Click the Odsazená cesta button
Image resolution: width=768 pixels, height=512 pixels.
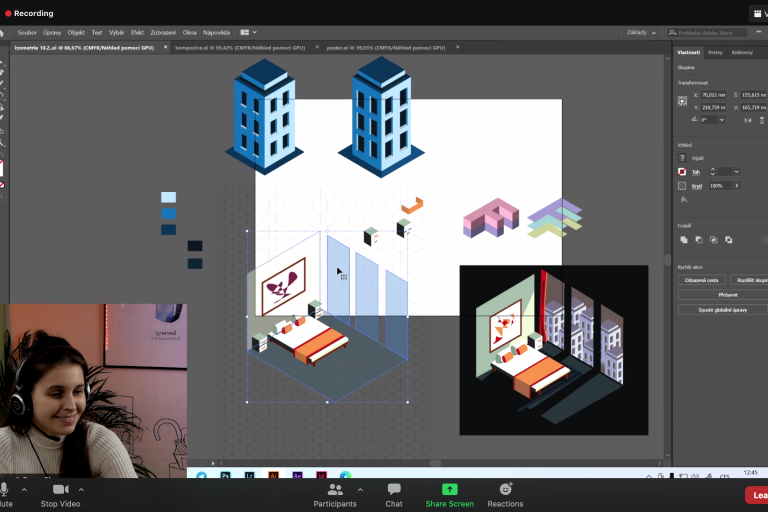(701, 281)
